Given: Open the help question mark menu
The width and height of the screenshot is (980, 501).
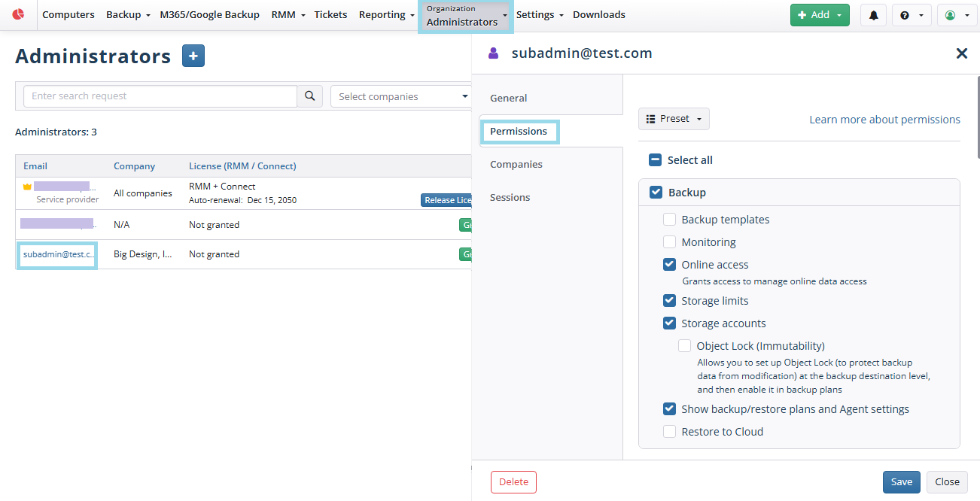Looking at the screenshot, I should click(x=912, y=15).
